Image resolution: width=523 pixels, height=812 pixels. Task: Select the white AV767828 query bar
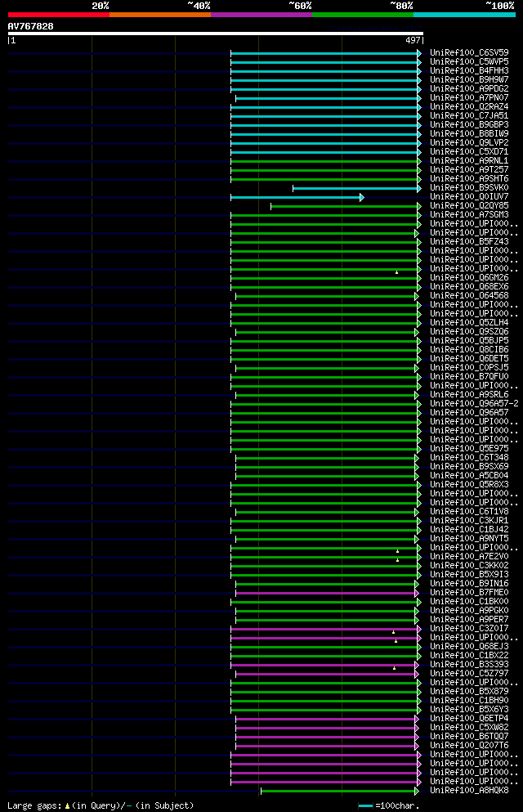point(216,34)
